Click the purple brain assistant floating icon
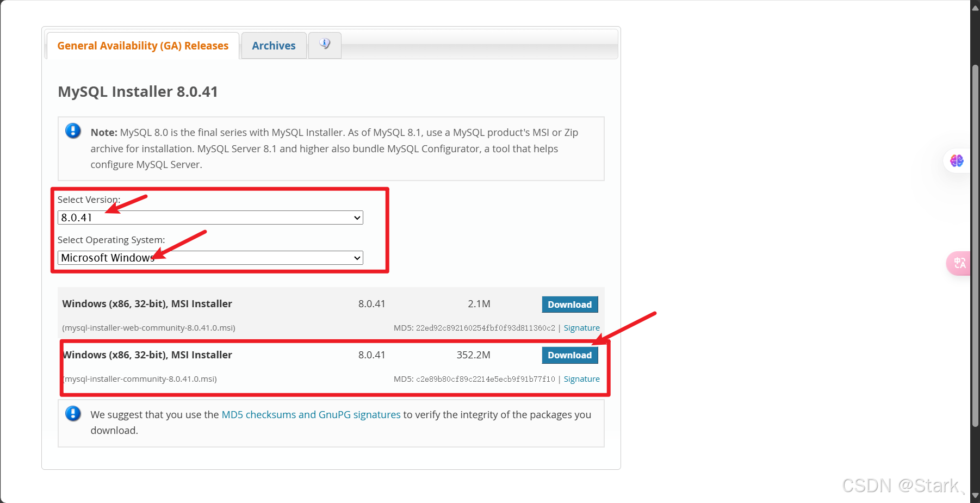 point(957,160)
